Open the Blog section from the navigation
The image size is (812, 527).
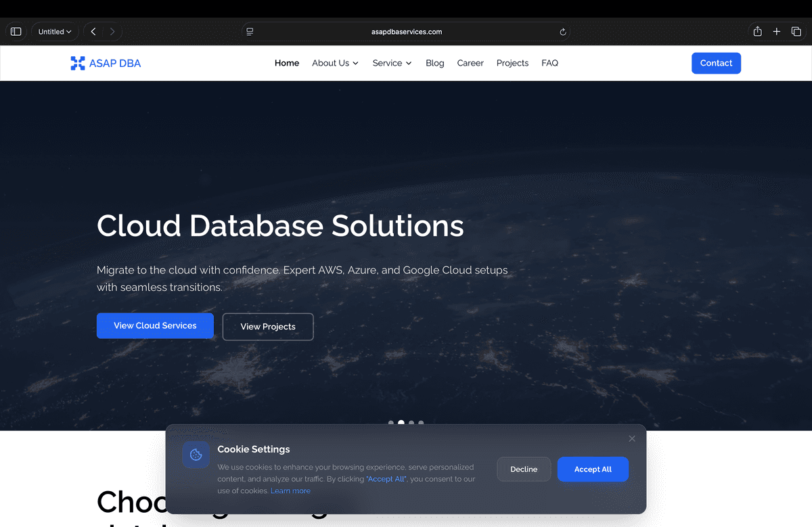434,63
